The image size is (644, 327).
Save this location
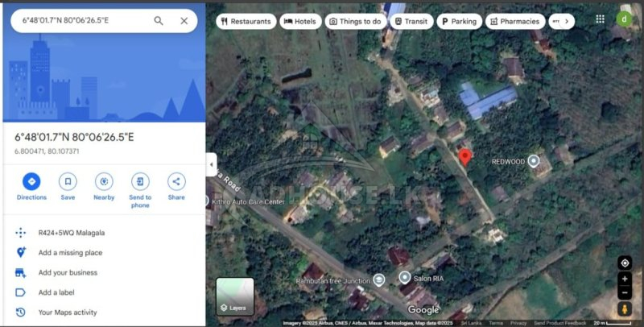point(68,187)
